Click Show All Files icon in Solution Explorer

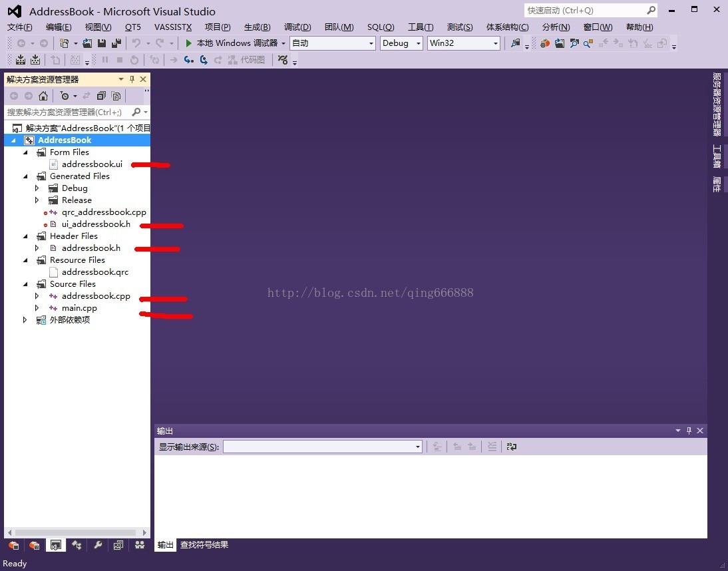pyautogui.click(x=116, y=96)
